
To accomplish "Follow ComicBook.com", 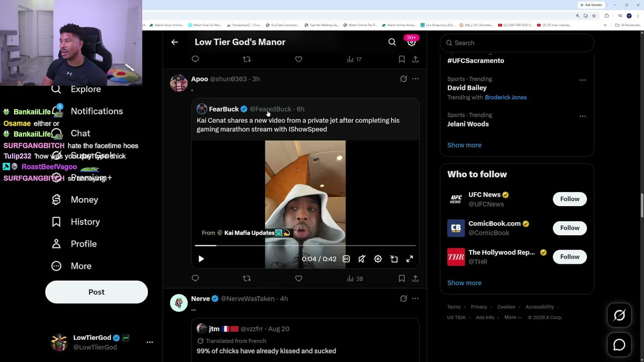I will (570, 228).
